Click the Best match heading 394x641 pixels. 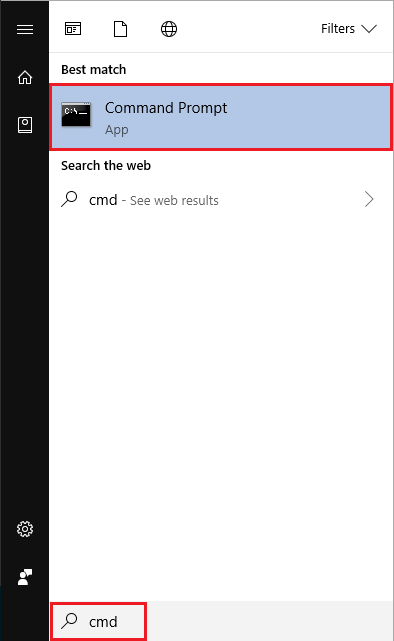[94, 69]
